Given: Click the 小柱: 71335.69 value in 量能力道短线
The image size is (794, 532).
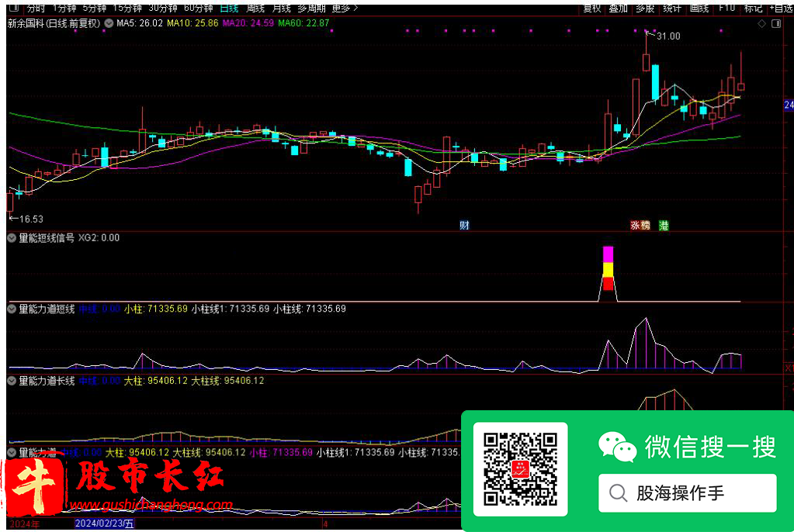Looking at the screenshot, I should (156, 309).
